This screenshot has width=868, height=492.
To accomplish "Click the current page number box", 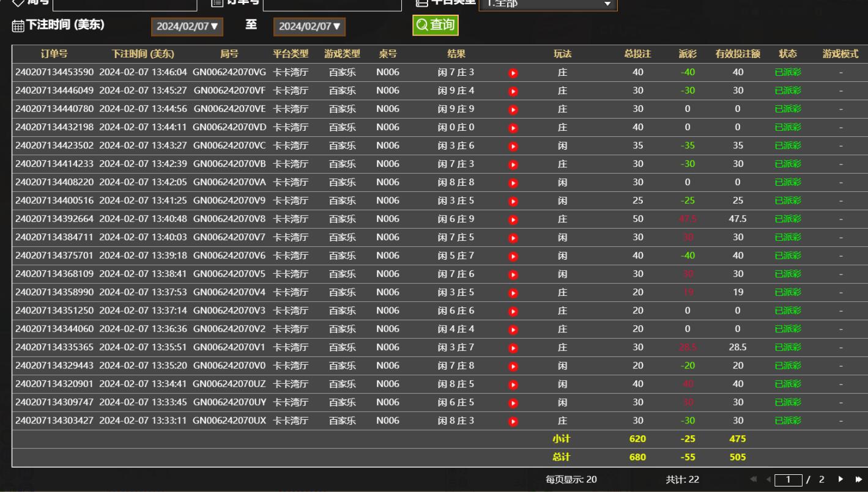I will pyautogui.click(x=789, y=479).
